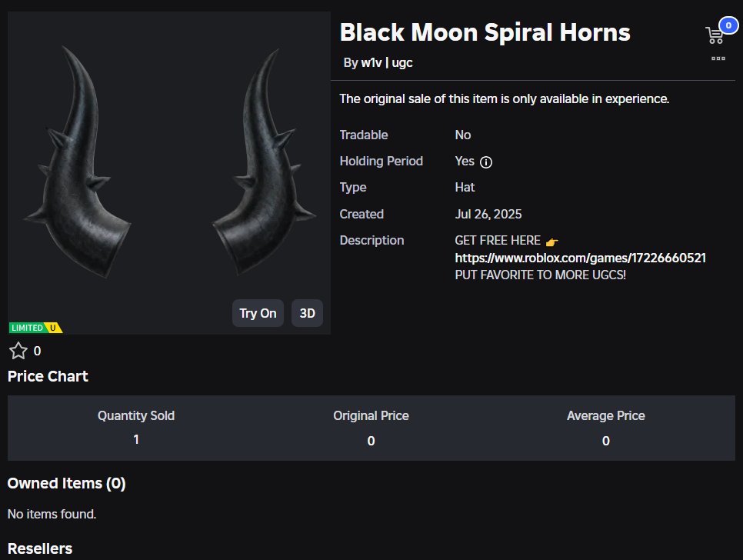The width and height of the screenshot is (743, 560).
Task: Click the Owned Items (0) heading
Action: (66, 483)
